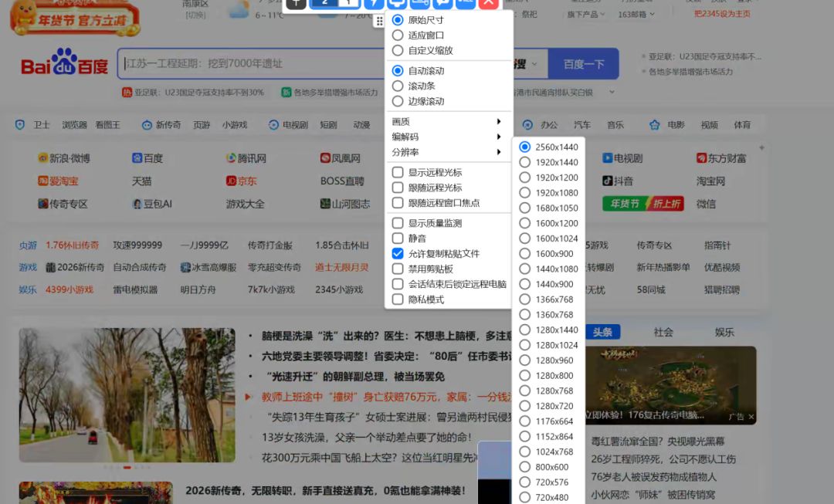
Task: Switch to the 头条 news tab
Action: 602,333
